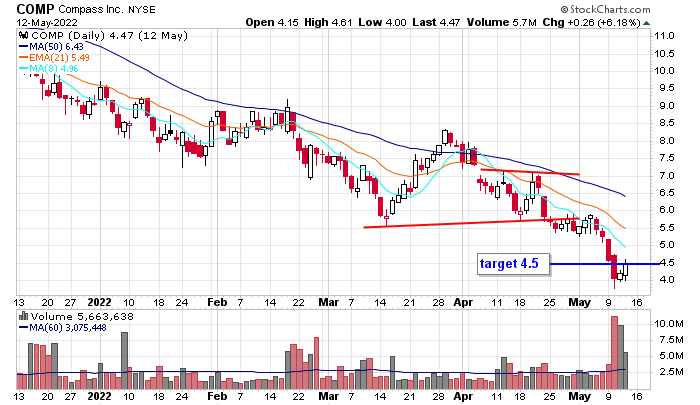Screen dimensions: 700x405
Task: Click the 7.0 price axis label
Action: point(665,175)
